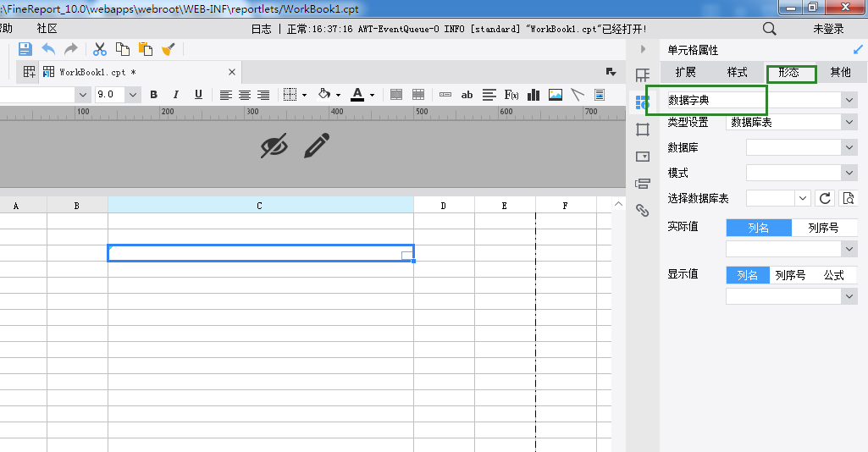This screenshot has height=452, width=868.
Task: Open the 数据库 dropdown
Action: click(849, 148)
